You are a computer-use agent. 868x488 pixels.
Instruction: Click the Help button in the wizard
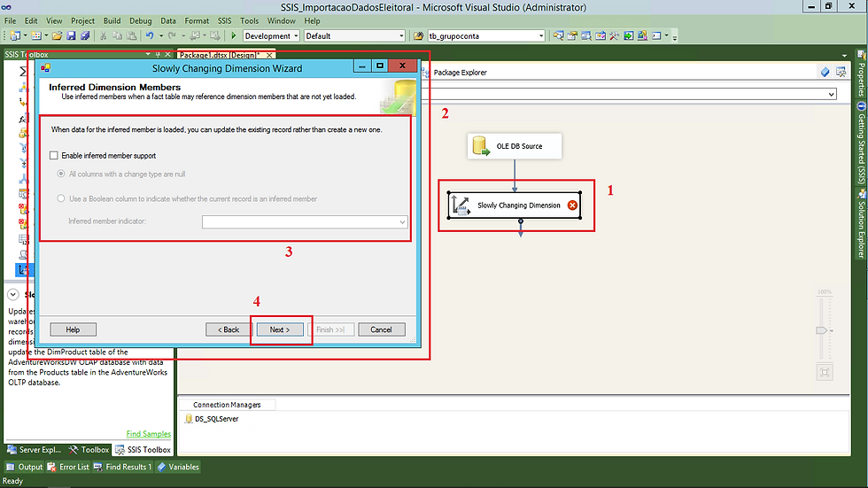[x=73, y=329]
